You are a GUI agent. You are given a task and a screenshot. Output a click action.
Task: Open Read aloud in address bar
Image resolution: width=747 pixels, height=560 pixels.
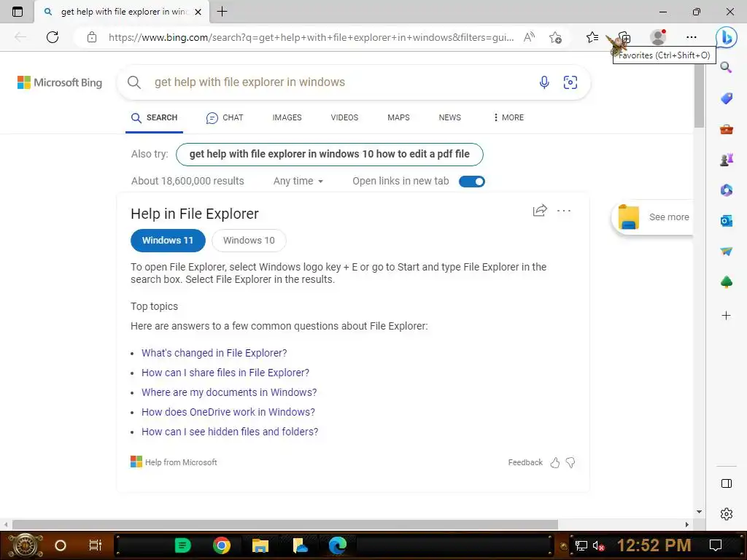point(529,37)
